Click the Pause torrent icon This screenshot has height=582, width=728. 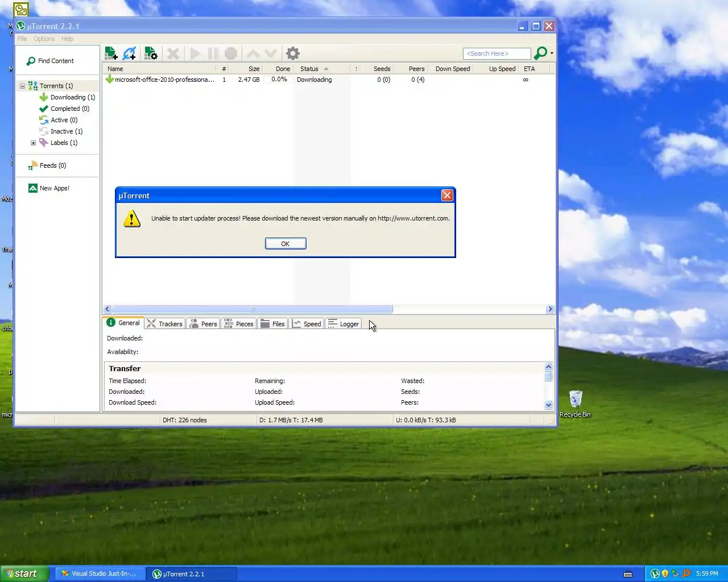213,53
